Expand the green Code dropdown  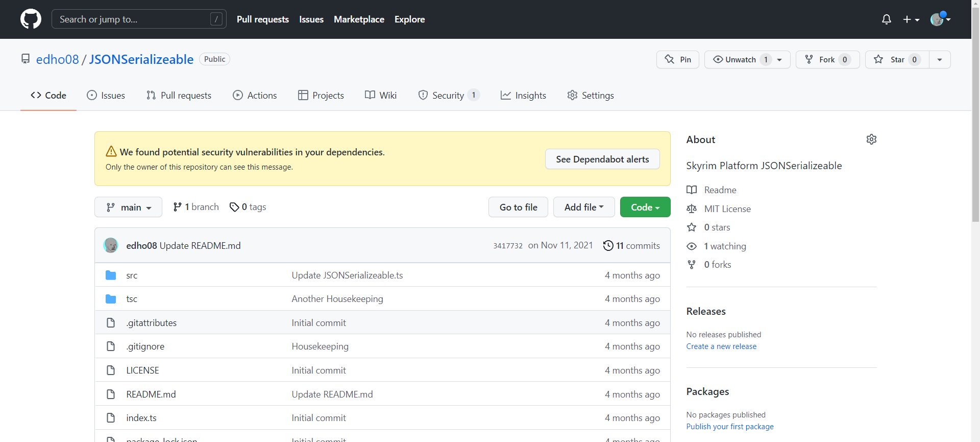tap(645, 207)
